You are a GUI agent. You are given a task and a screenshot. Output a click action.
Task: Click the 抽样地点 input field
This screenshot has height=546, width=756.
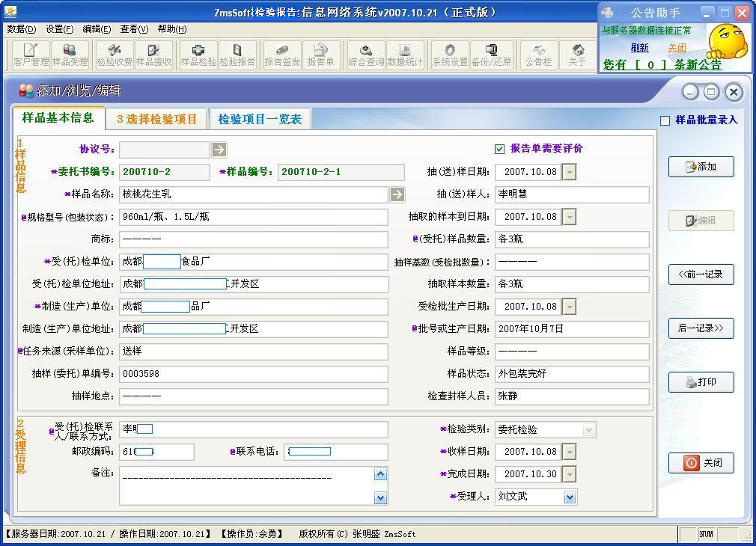254,396
